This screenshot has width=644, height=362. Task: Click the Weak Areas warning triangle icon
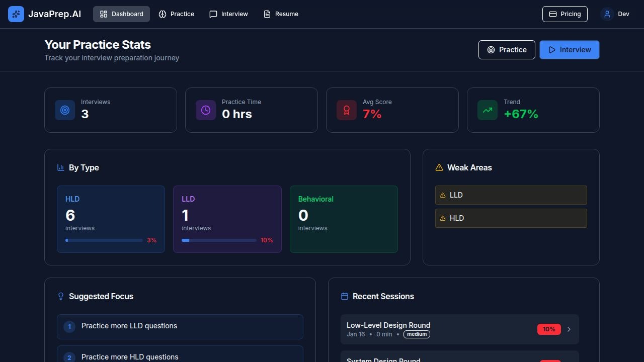point(440,167)
